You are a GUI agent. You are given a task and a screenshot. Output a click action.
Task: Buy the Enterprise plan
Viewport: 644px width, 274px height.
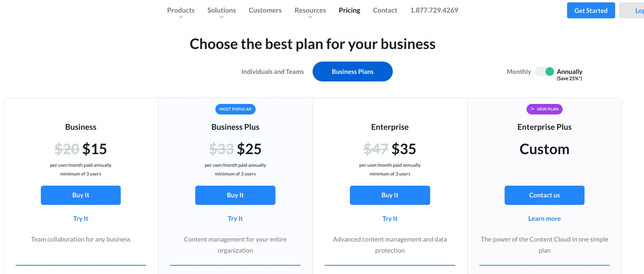[390, 195]
